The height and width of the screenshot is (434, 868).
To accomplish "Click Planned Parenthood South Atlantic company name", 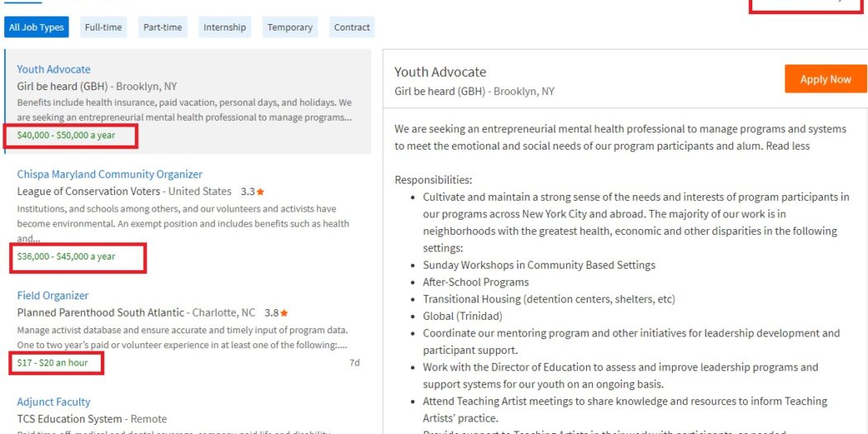I will 101,312.
